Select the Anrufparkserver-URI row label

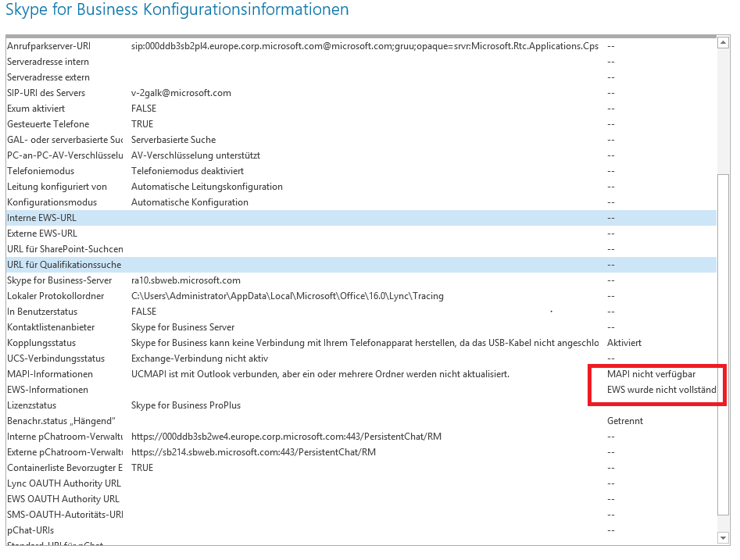click(48, 46)
